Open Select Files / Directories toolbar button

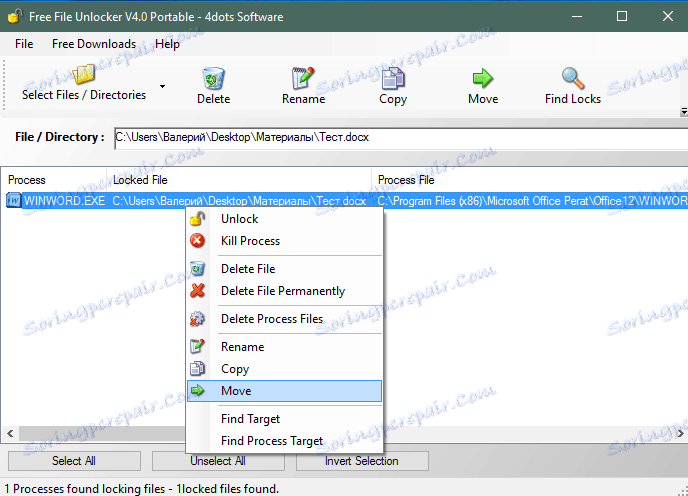pos(84,84)
